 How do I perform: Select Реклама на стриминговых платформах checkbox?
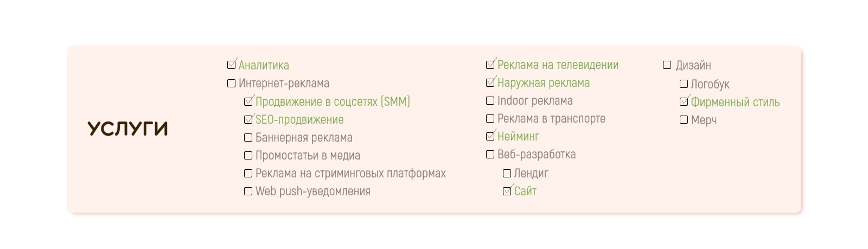(x=248, y=174)
